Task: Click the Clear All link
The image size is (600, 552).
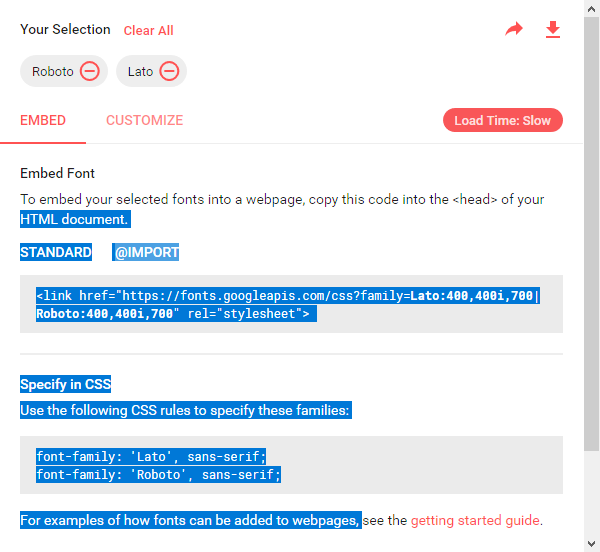Action: pos(148,31)
